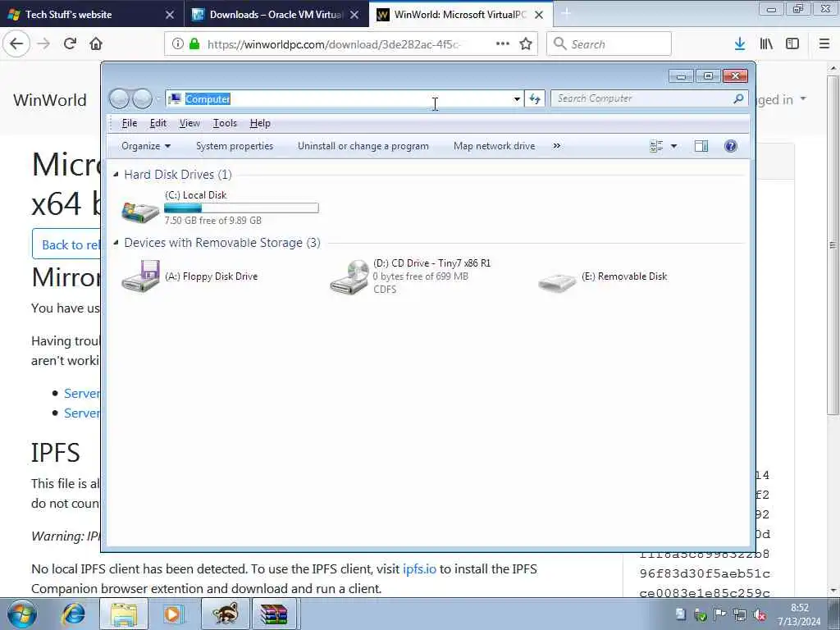Open the Tools menu

(x=225, y=123)
